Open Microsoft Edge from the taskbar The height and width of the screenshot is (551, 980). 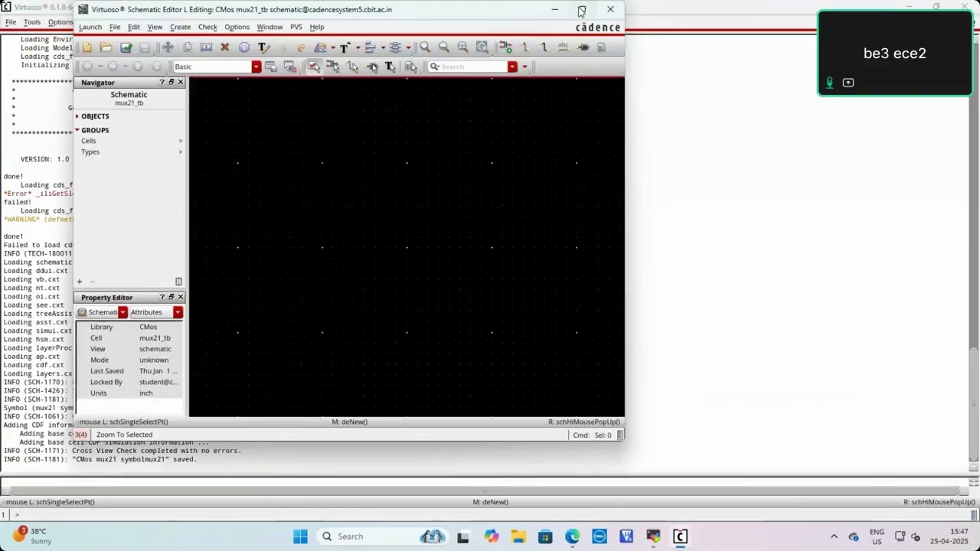pyautogui.click(x=573, y=536)
